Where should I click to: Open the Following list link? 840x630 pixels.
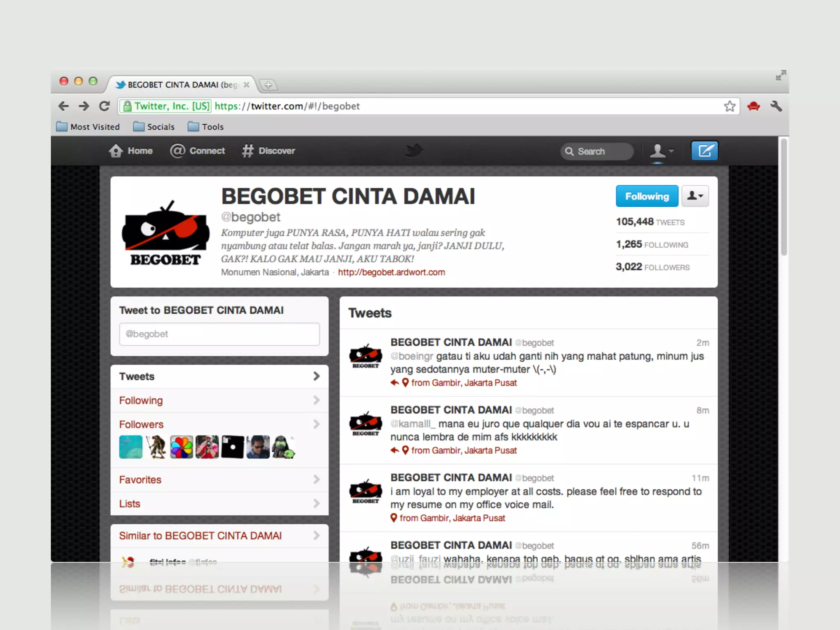[141, 400]
